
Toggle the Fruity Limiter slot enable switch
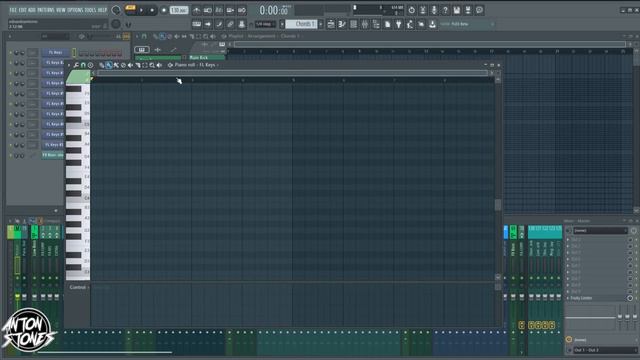(x=630, y=298)
